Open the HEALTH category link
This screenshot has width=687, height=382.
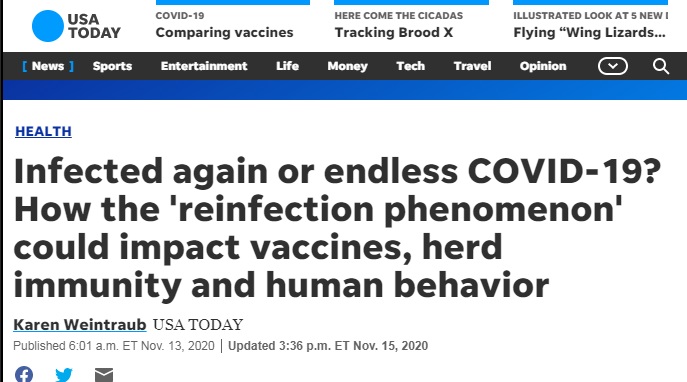pyautogui.click(x=43, y=131)
